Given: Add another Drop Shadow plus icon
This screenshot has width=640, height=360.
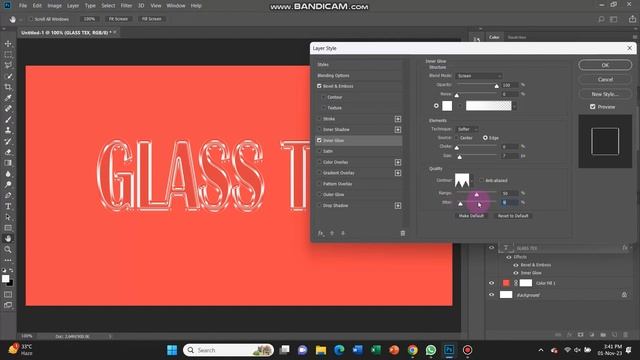Looking at the screenshot, I should 398,205.
